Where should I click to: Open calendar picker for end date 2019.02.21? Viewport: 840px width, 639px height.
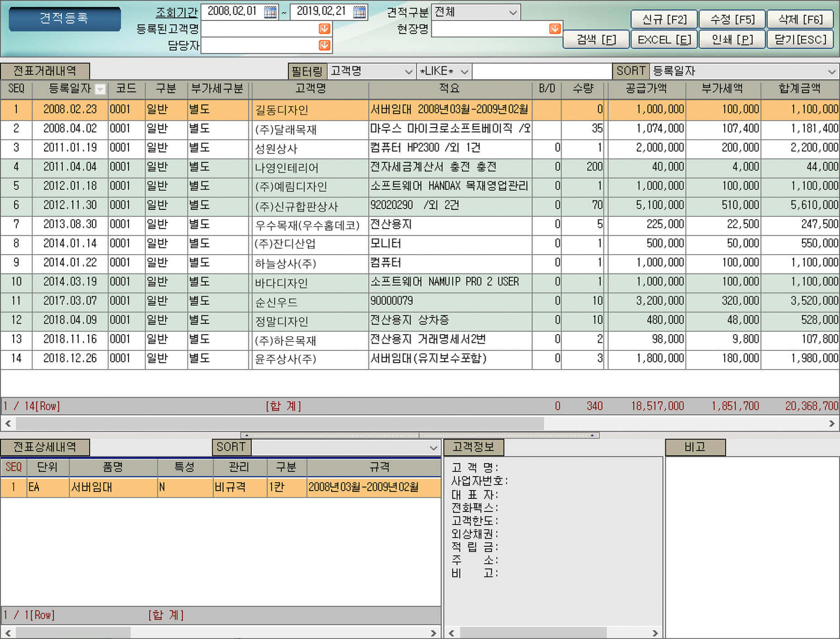(x=359, y=12)
